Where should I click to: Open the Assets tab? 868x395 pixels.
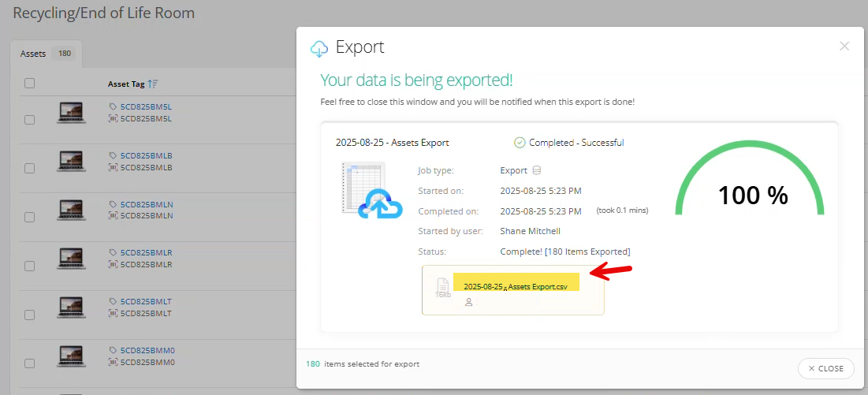tap(33, 54)
